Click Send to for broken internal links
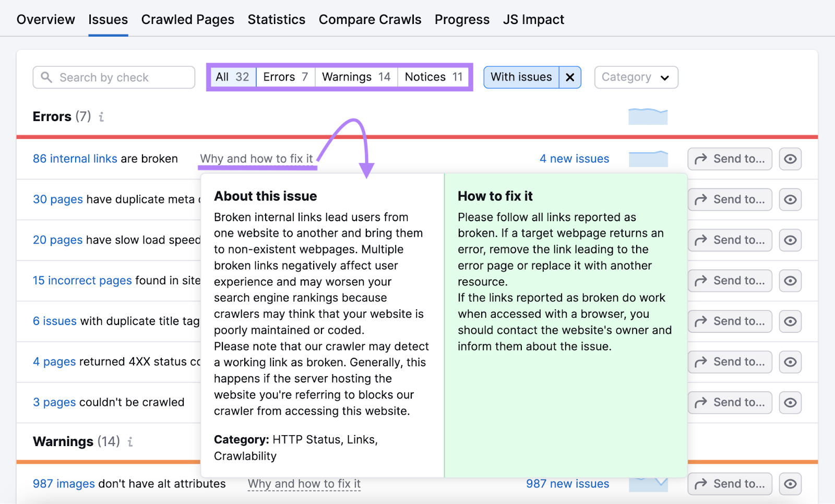This screenshot has height=504, width=835. coord(730,159)
